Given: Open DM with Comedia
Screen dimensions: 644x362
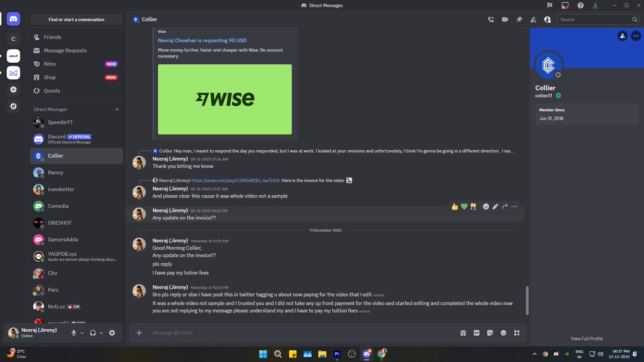Looking at the screenshot, I should (x=76, y=206).
